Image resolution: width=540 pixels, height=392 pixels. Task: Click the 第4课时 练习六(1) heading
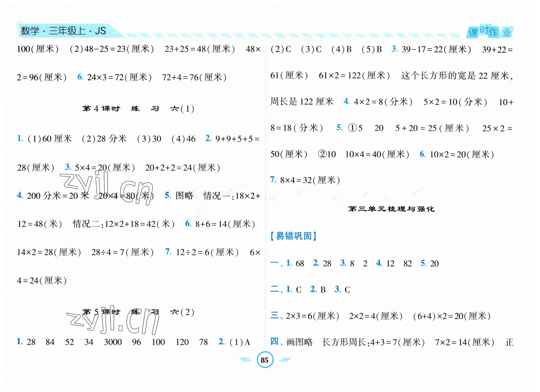[138, 109]
